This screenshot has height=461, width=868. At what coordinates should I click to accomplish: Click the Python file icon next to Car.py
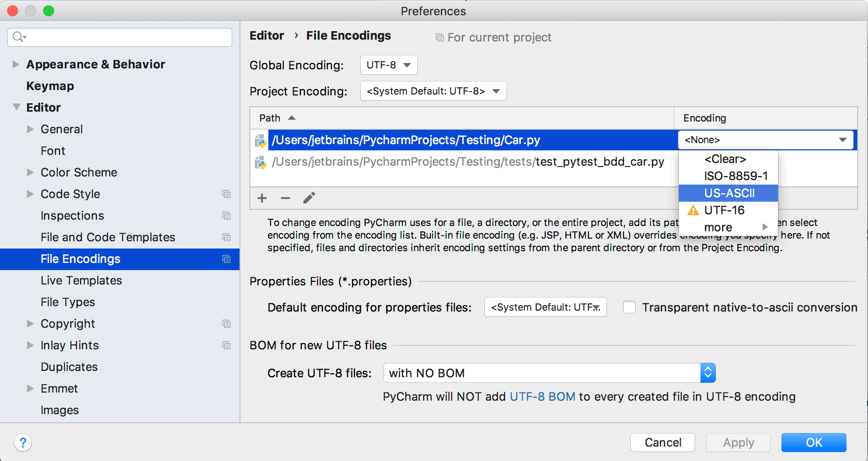[260, 140]
